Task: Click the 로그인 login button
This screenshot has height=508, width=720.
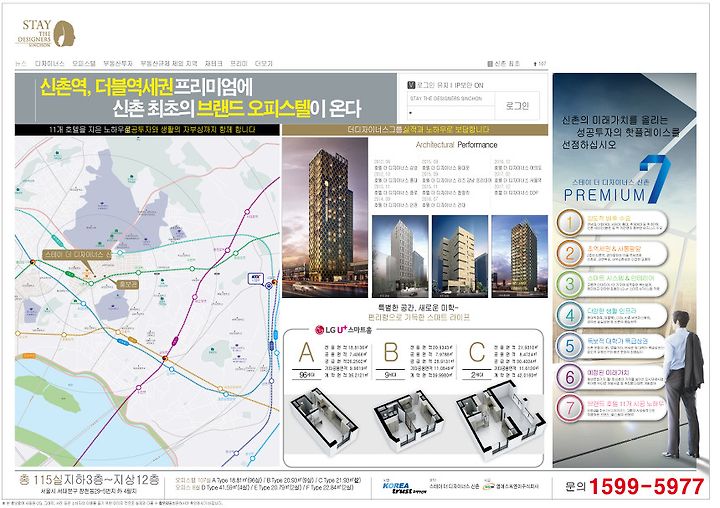Action: click(x=518, y=106)
